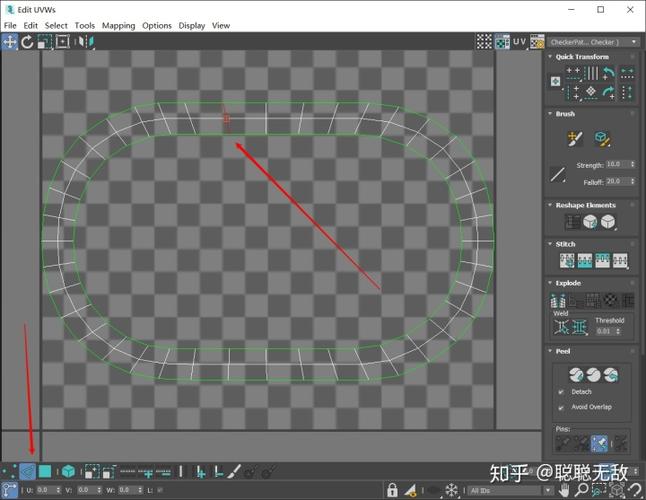Switch to Vertex sub-object mode
Image resolution: width=646 pixels, height=500 pixels.
pyautogui.click(x=9, y=471)
